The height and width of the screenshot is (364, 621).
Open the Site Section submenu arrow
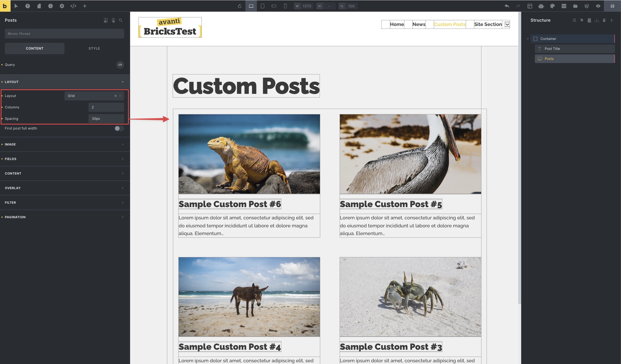tap(507, 25)
